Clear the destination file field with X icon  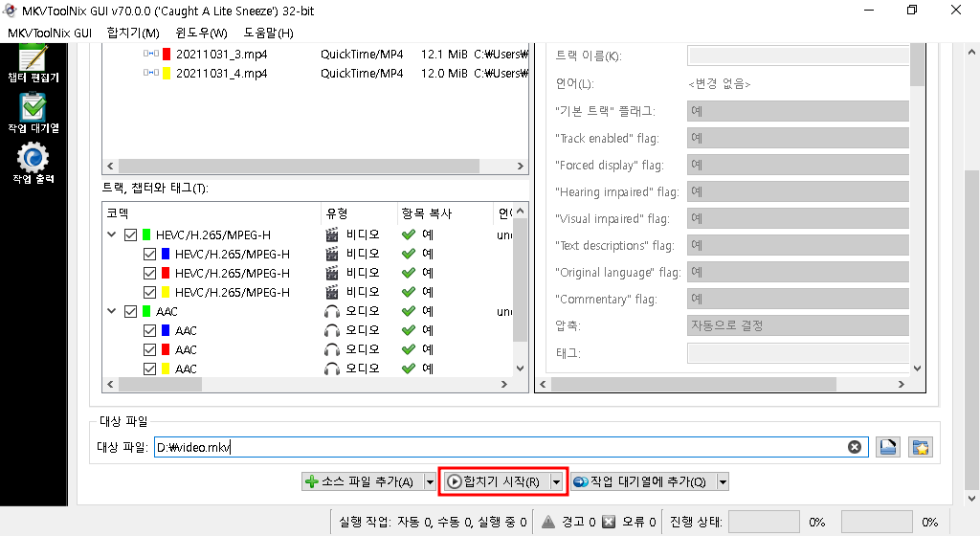[x=855, y=447]
